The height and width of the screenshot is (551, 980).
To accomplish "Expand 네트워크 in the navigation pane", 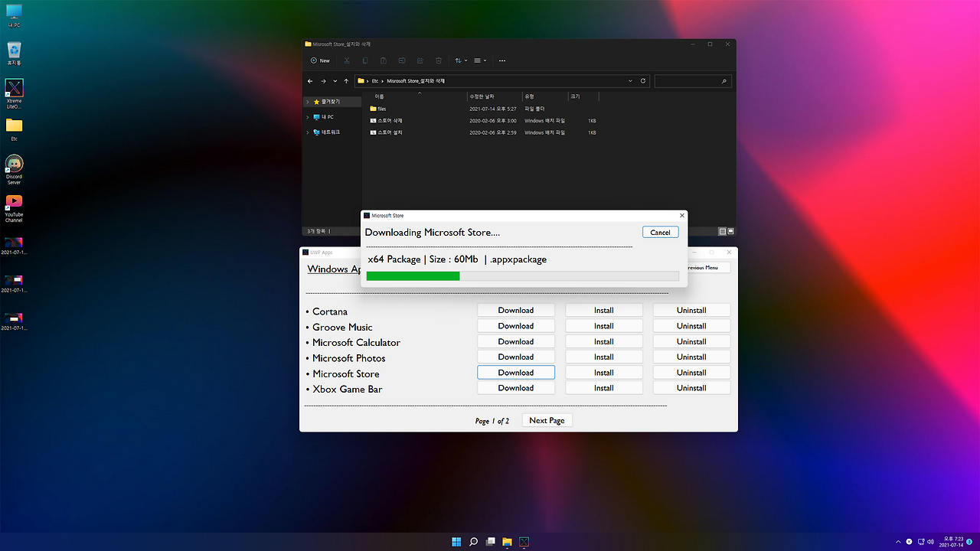I will [308, 132].
